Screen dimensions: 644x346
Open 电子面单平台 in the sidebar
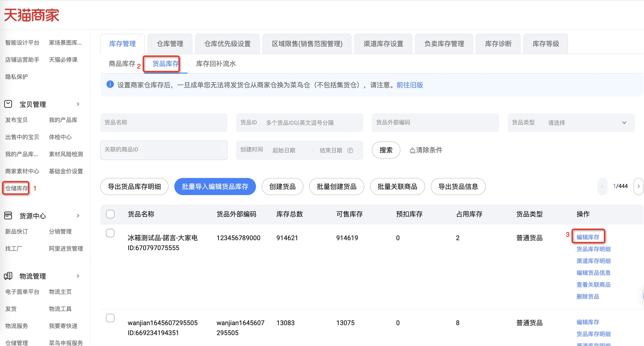pyautogui.click(x=22, y=292)
